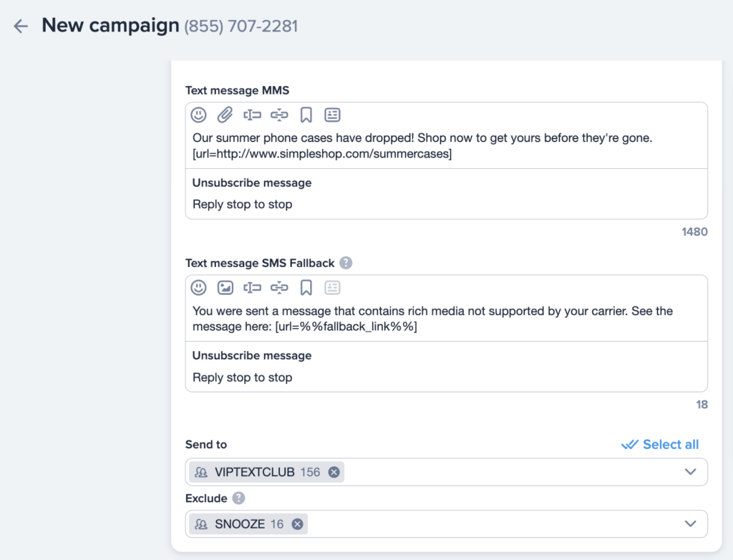Insert a saved template via the bookmark icon

point(306,115)
